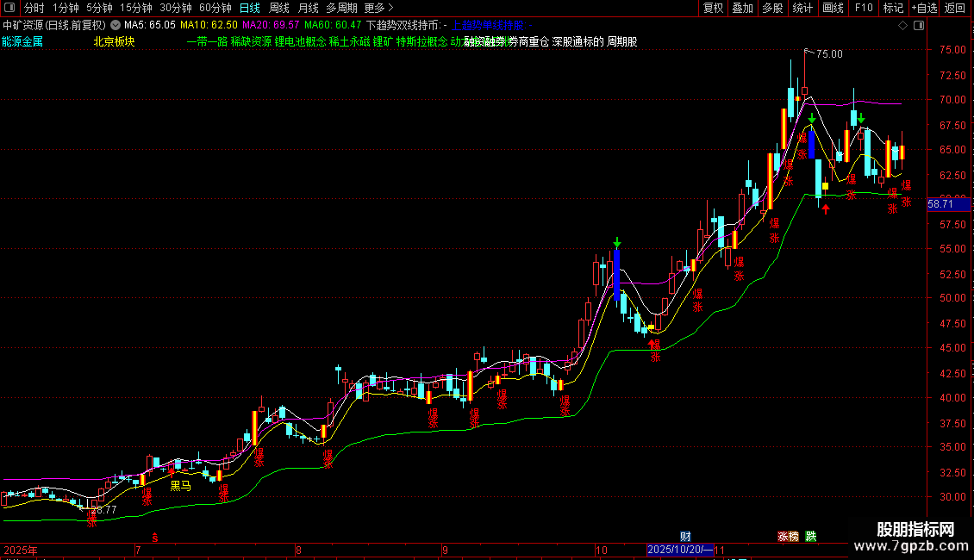Select the 日线 daily chart tab
This screenshot has height=560, width=974.
[x=250, y=8]
